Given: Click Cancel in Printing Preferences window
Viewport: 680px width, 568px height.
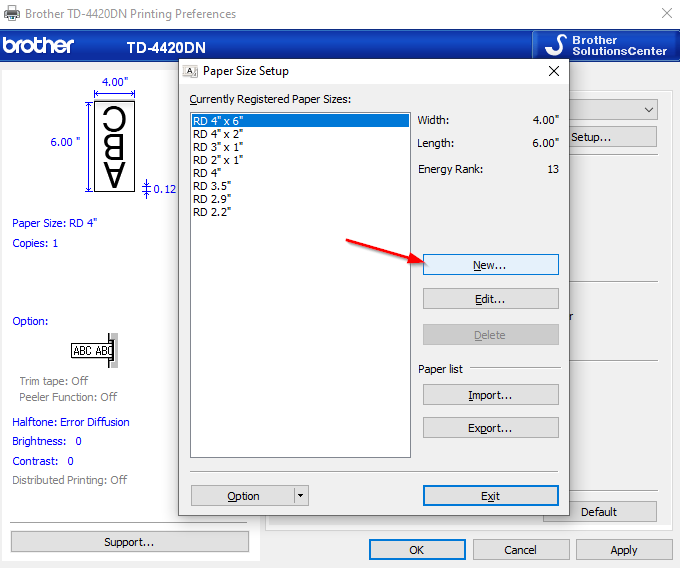Looking at the screenshot, I should [521, 550].
